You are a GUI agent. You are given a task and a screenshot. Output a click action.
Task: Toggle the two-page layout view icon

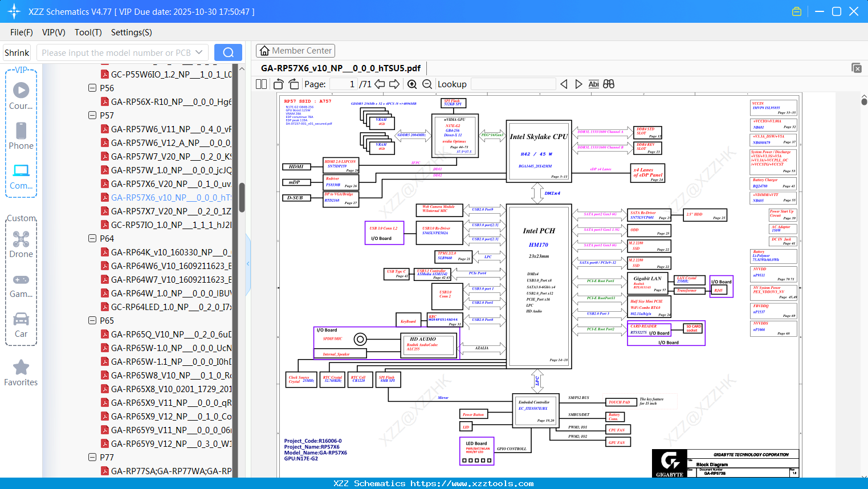click(262, 84)
